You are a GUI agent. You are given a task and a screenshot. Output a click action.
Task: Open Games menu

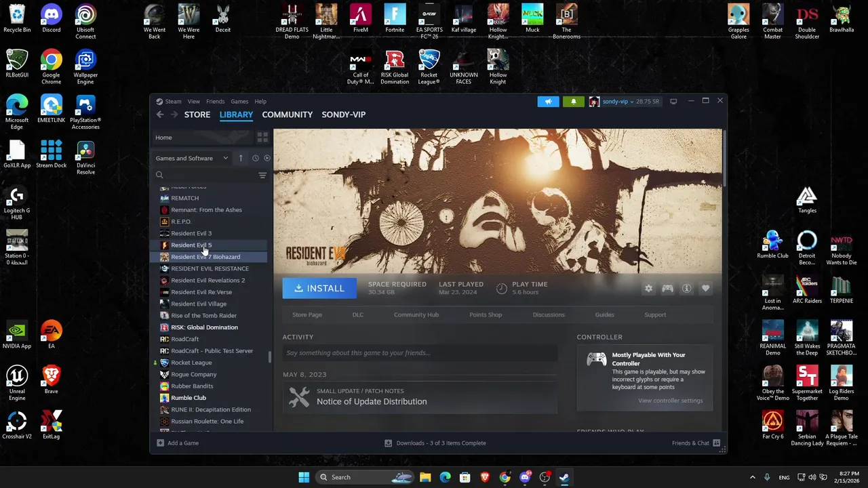239,102
